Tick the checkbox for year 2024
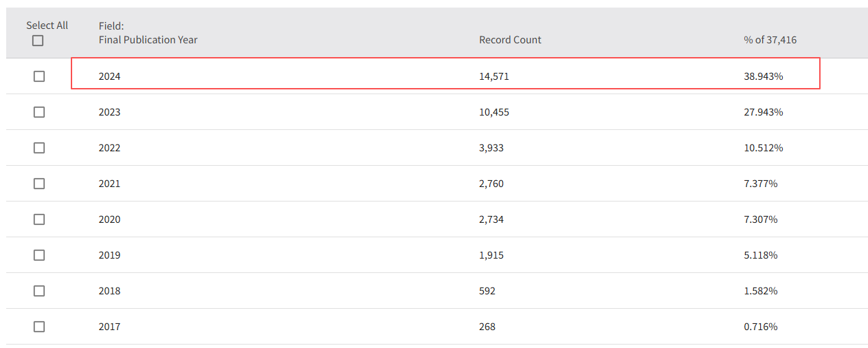The image size is (868, 348). (39, 76)
